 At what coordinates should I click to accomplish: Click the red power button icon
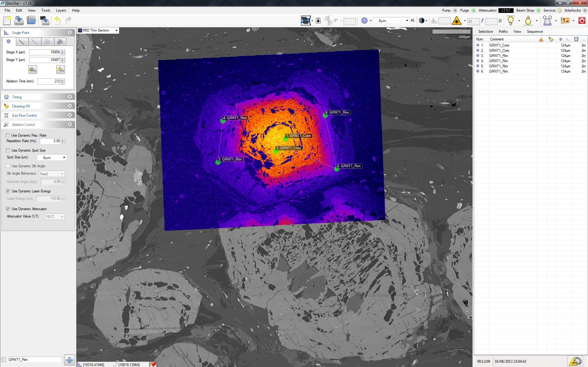582,21
